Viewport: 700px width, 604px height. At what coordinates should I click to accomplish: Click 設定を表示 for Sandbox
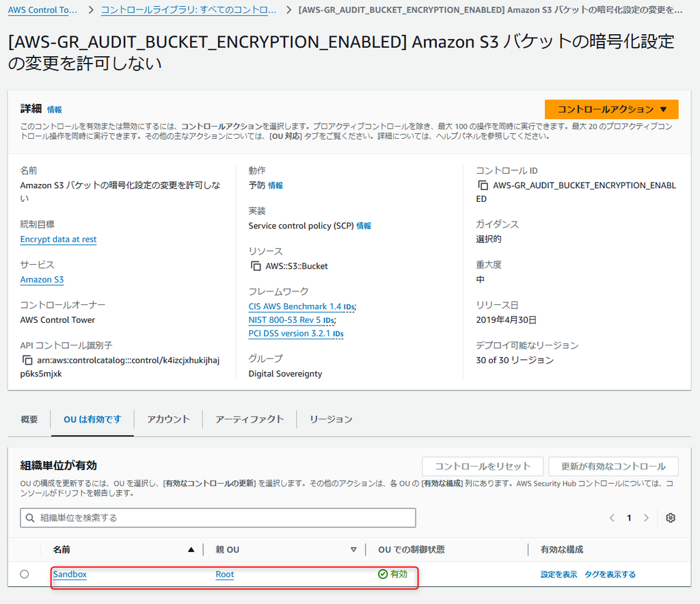pyautogui.click(x=559, y=574)
